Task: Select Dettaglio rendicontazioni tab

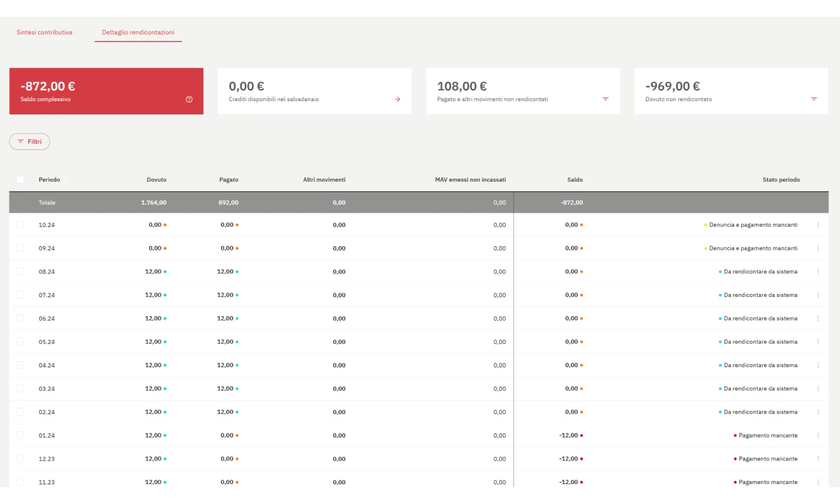Action: (x=138, y=33)
